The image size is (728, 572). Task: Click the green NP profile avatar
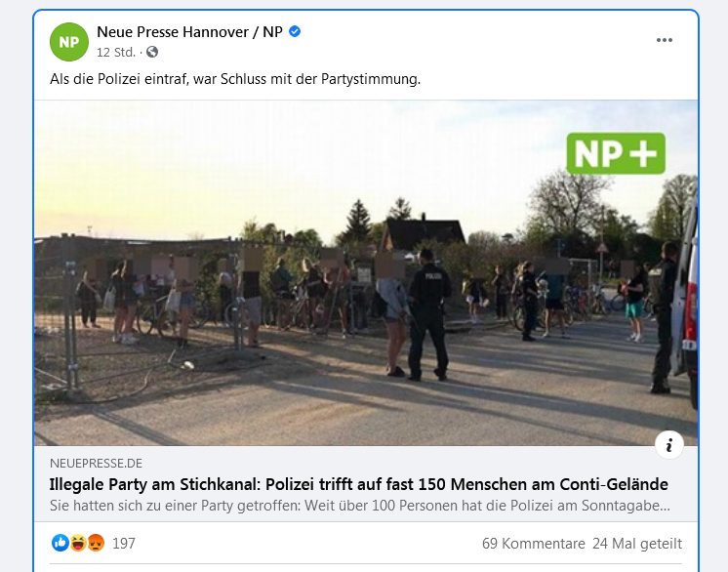[x=69, y=42]
